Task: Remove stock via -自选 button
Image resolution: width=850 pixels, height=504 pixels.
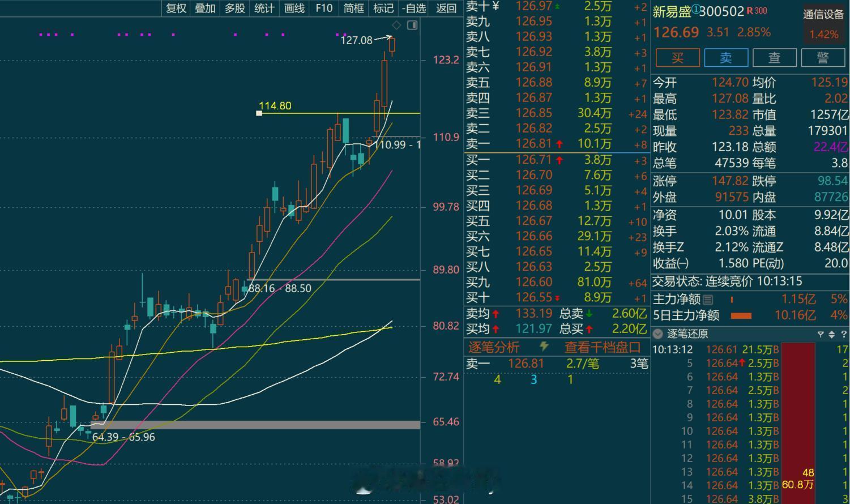Action: tap(413, 8)
